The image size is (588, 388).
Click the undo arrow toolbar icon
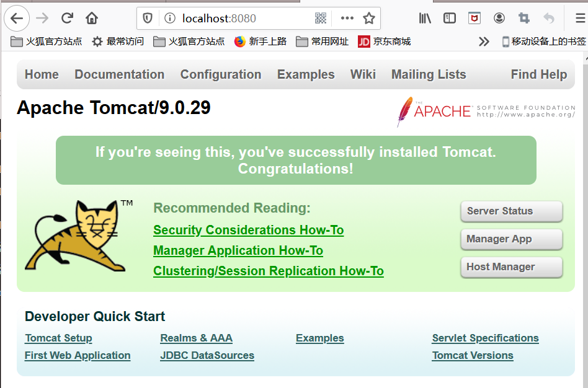[549, 18]
